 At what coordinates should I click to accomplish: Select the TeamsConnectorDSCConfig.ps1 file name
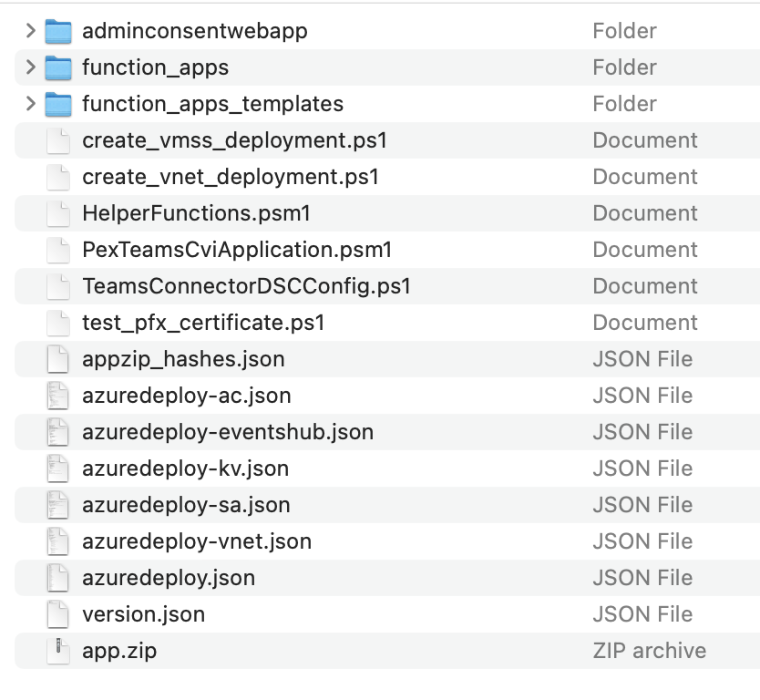(246, 286)
